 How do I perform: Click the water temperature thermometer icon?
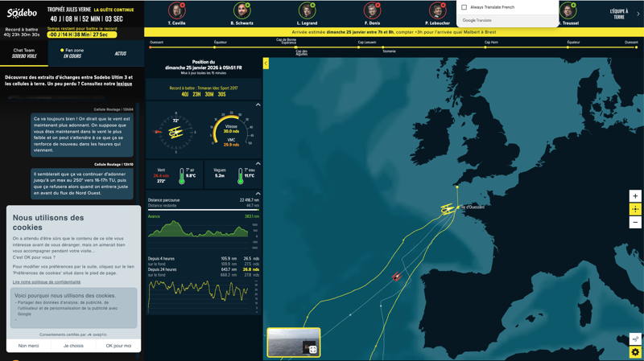click(240, 175)
